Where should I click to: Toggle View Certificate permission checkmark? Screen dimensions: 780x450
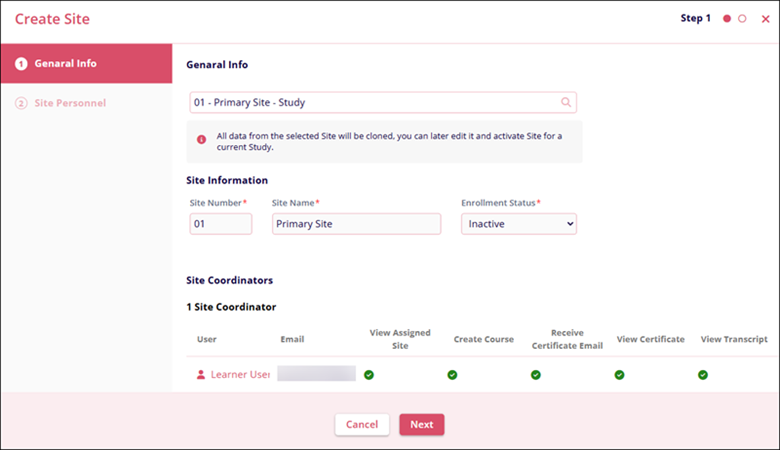click(619, 374)
